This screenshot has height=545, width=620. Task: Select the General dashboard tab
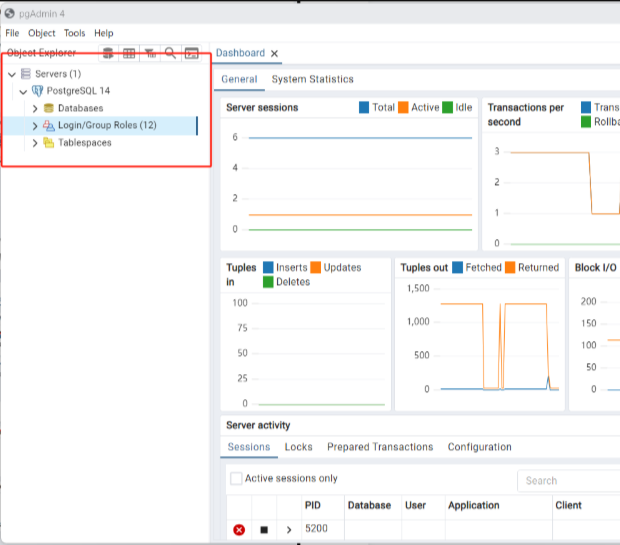coord(239,79)
